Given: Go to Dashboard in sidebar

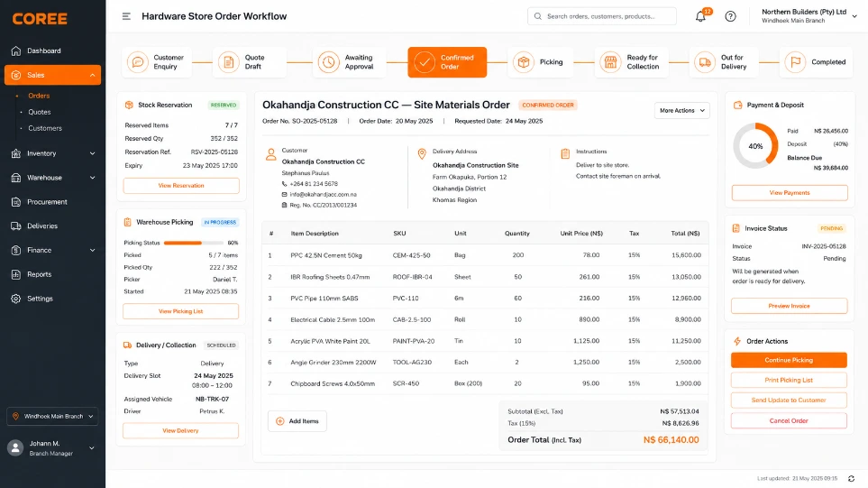Looking at the screenshot, I should click(x=52, y=51).
